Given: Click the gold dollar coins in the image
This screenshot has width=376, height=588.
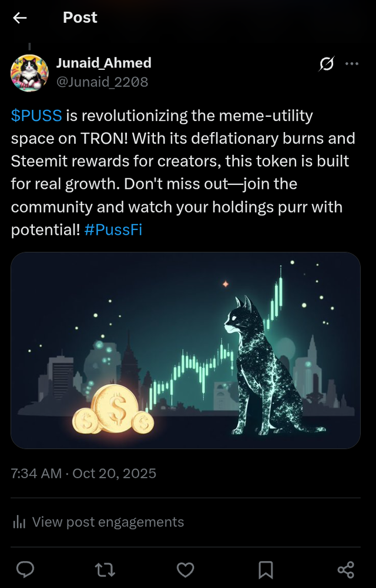Looking at the screenshot, I should point(115,411).
